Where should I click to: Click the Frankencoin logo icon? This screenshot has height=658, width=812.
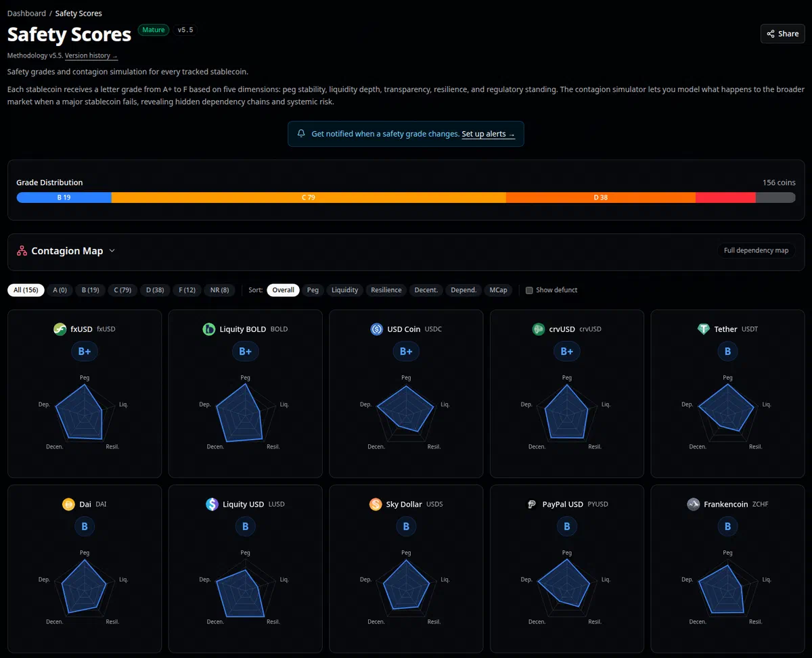[693, 504]
